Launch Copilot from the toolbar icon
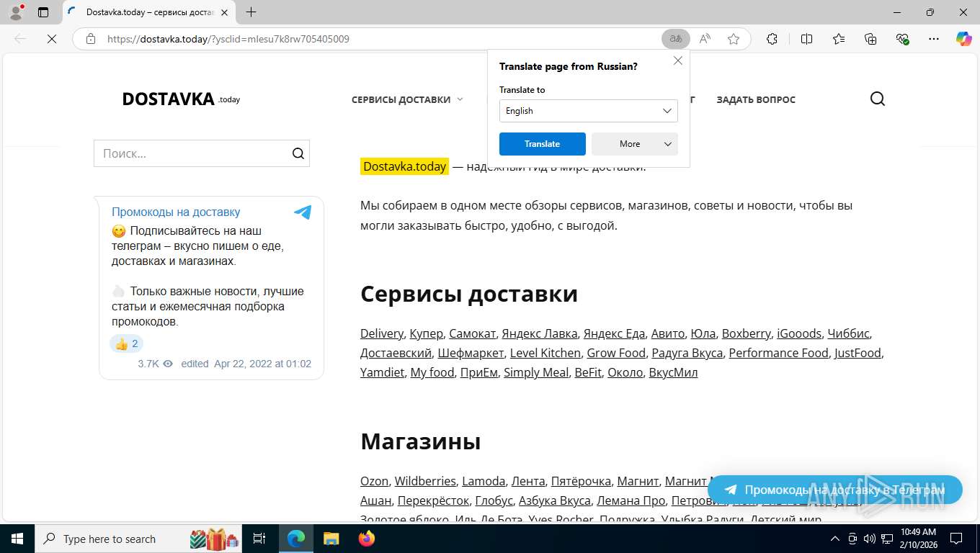This screenshot has height=553, width=980. [963, 39]
